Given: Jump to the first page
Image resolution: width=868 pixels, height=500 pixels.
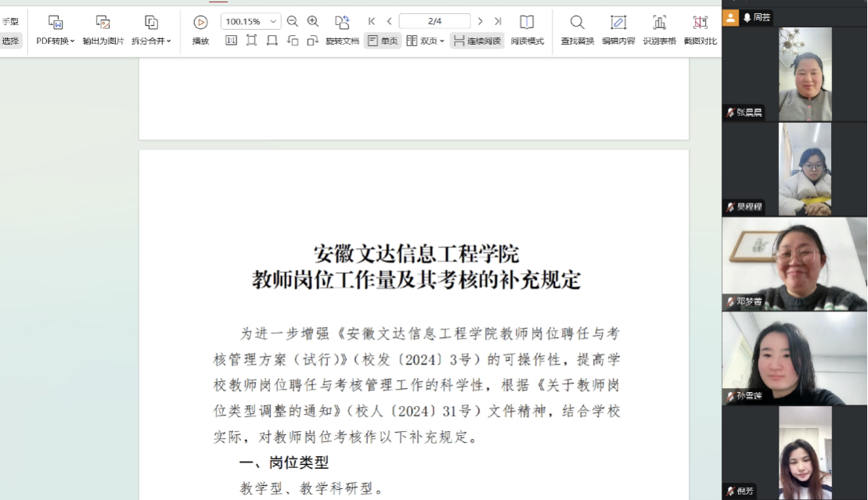Looking at the screenshot, I should click(372, 21).
